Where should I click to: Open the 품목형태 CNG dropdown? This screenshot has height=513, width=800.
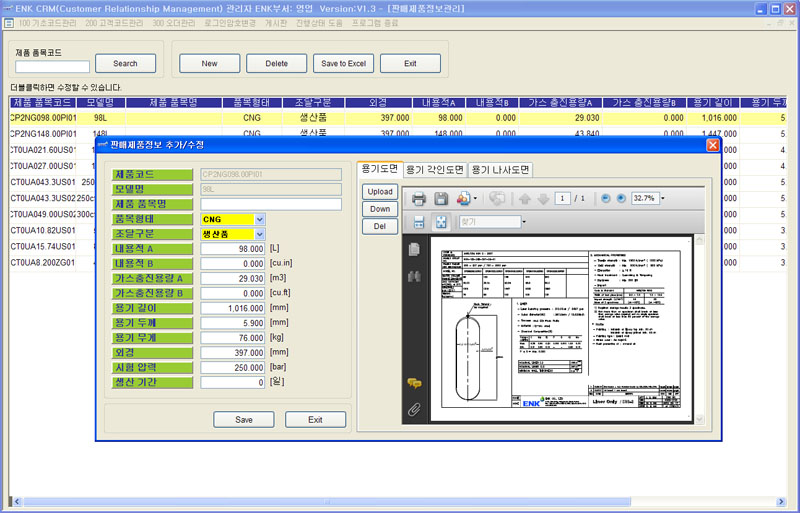click(x=259, y=219)
